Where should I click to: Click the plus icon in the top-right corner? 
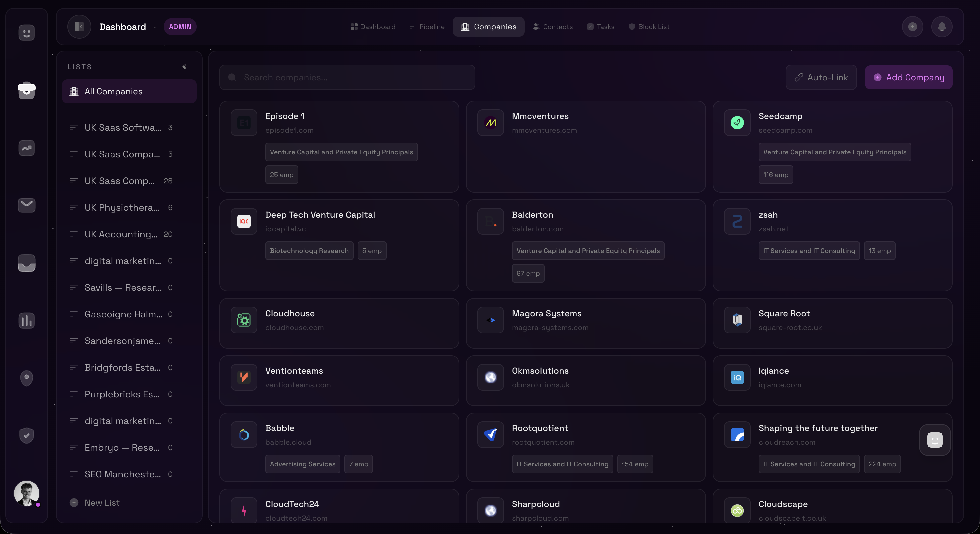[913, 27]
